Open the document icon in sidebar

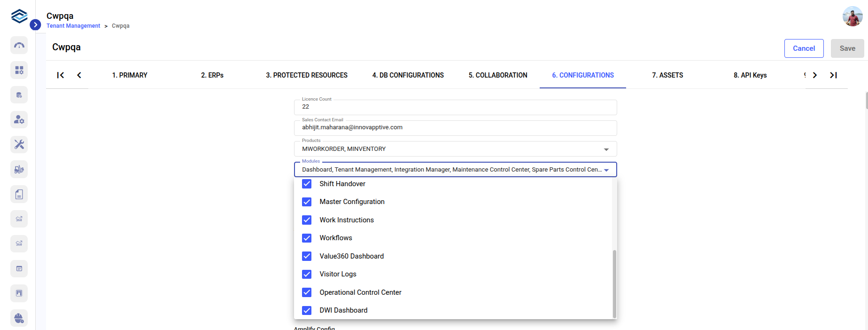[19, 194]
